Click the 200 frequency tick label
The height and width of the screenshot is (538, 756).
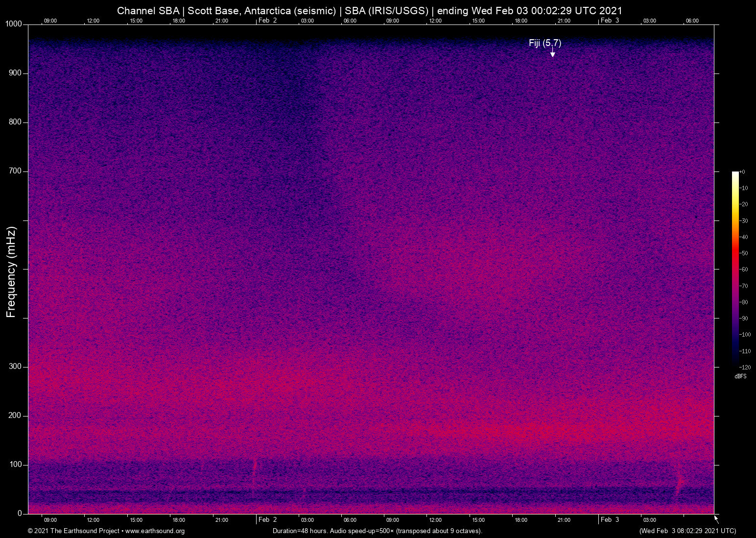pos(15,416)
